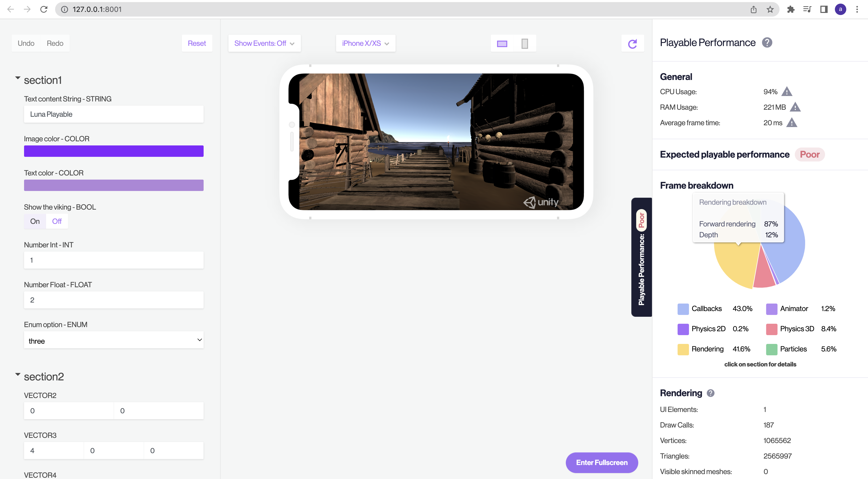Click the Vertices value 1065562
The width and height of the screenshot is (868, 479).
tap(777, 441)
